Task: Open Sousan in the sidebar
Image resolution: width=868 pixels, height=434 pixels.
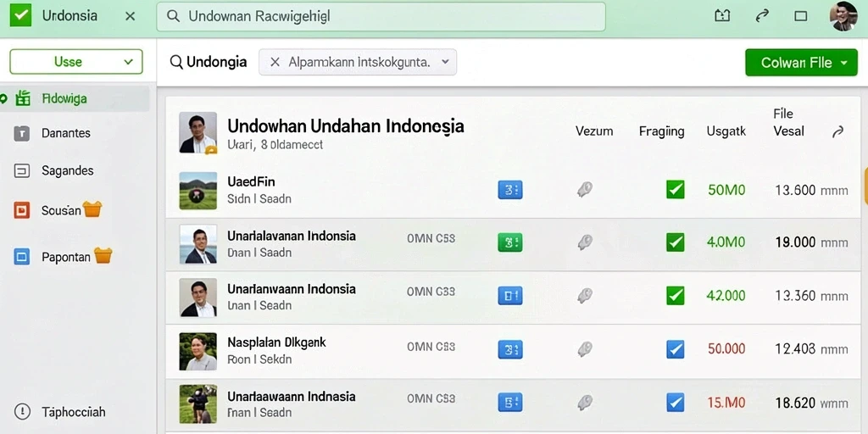Action: click(x=61, y=210)
